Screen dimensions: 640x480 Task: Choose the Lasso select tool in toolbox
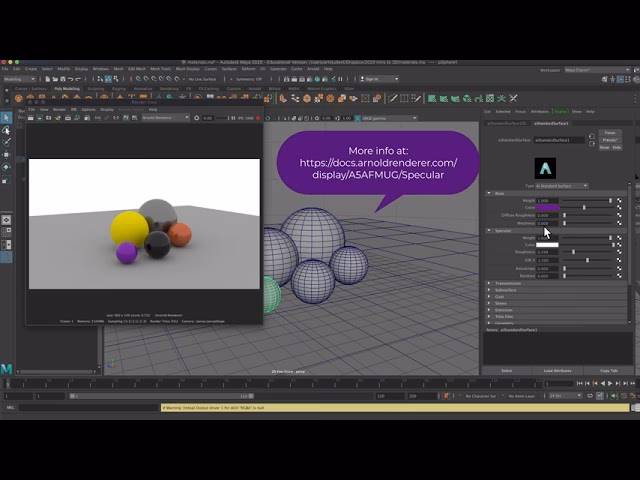tap(6, 130)
